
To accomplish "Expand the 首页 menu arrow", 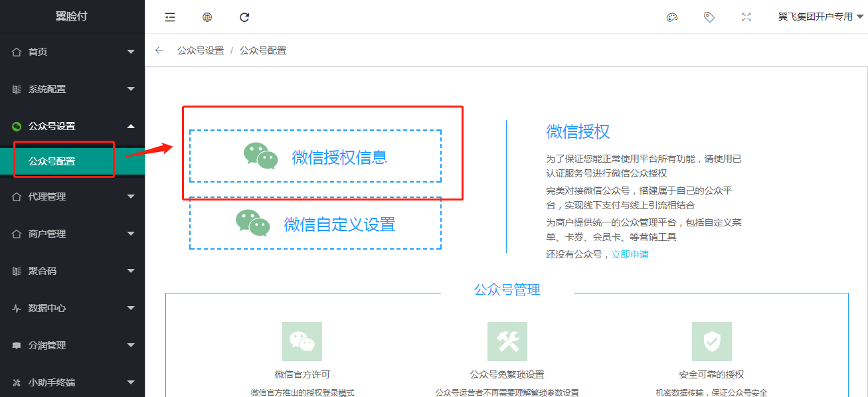I will pos(131,52).
